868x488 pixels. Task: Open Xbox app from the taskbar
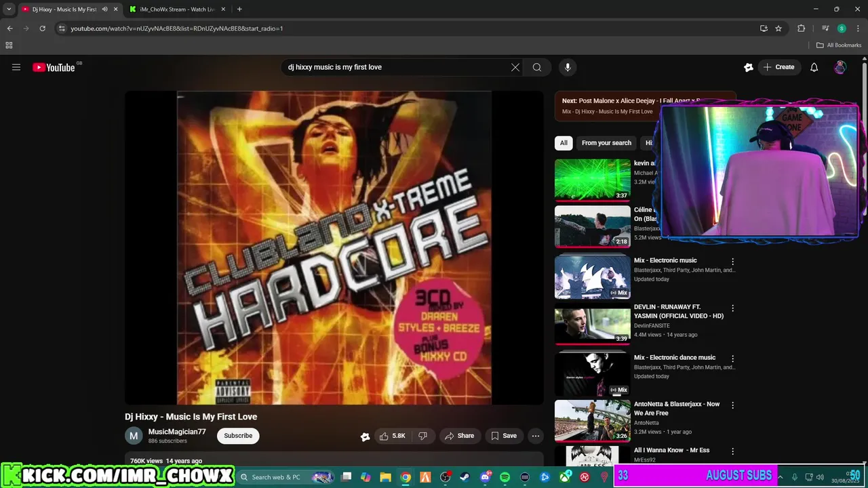point(564,477)
